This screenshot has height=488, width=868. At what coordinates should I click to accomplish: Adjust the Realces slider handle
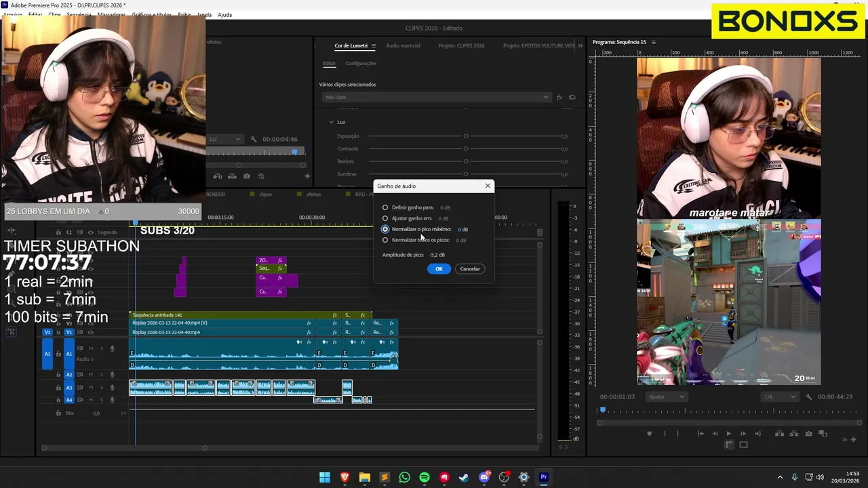pyautogui.click(x=466, y=161)
